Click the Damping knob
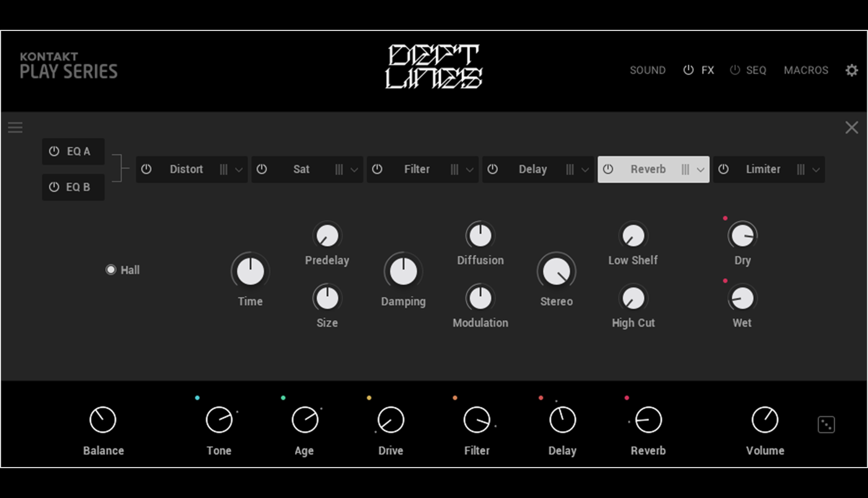The image size is (868, 498). point(404,271)
